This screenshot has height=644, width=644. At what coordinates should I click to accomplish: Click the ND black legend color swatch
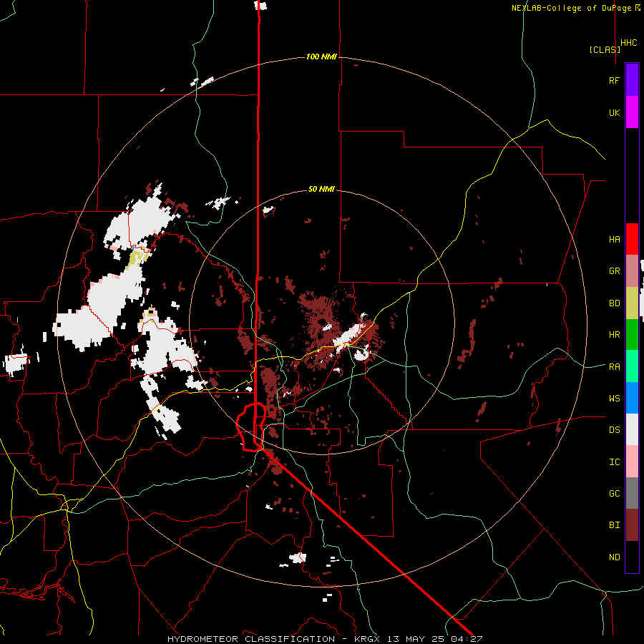(x=632, y=557)
